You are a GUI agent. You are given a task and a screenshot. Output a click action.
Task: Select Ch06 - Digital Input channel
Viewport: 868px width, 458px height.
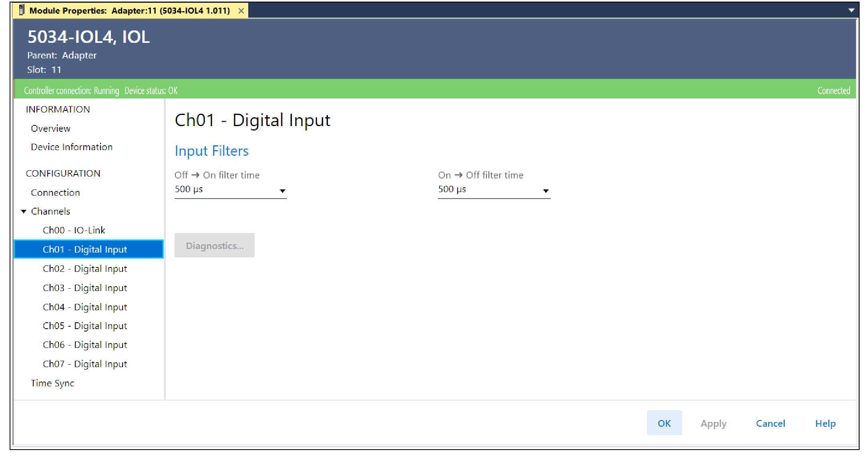point(85,345)
